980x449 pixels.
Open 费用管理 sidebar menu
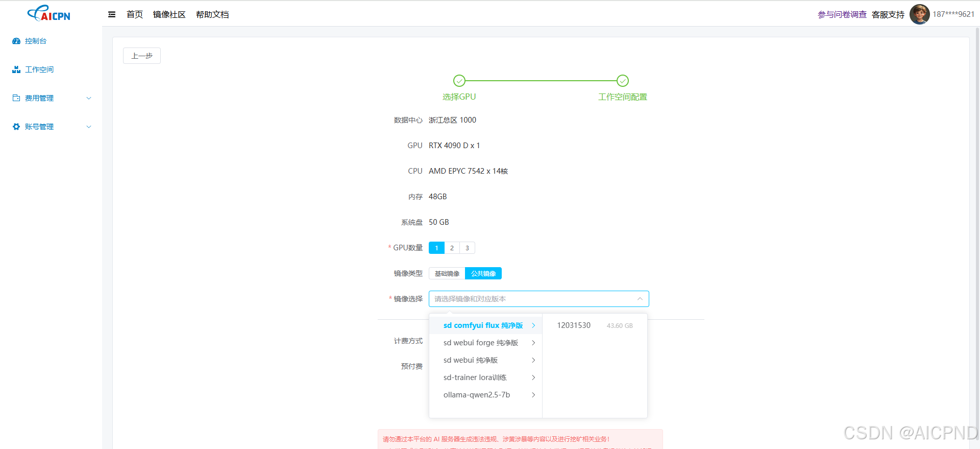click(x=51, y=98)
